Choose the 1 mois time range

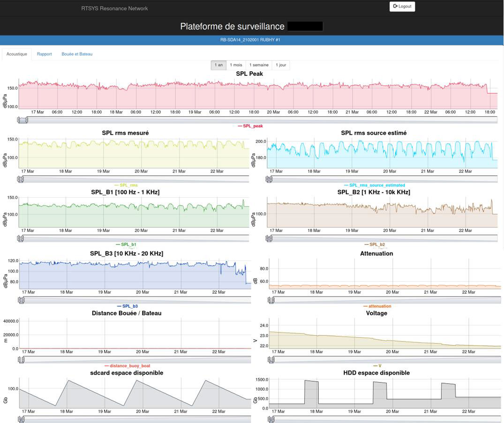point(236,65)
